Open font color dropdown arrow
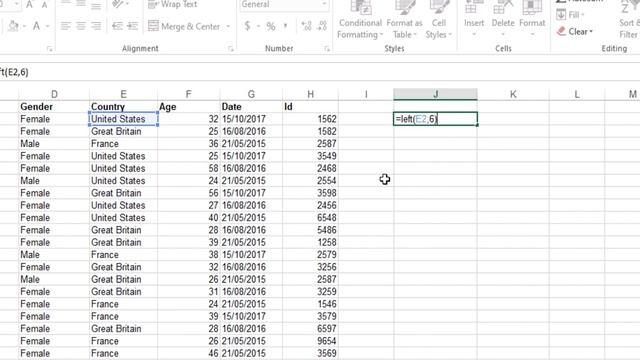640x360 pixels. pyautogui.click(x=47, y=27)
